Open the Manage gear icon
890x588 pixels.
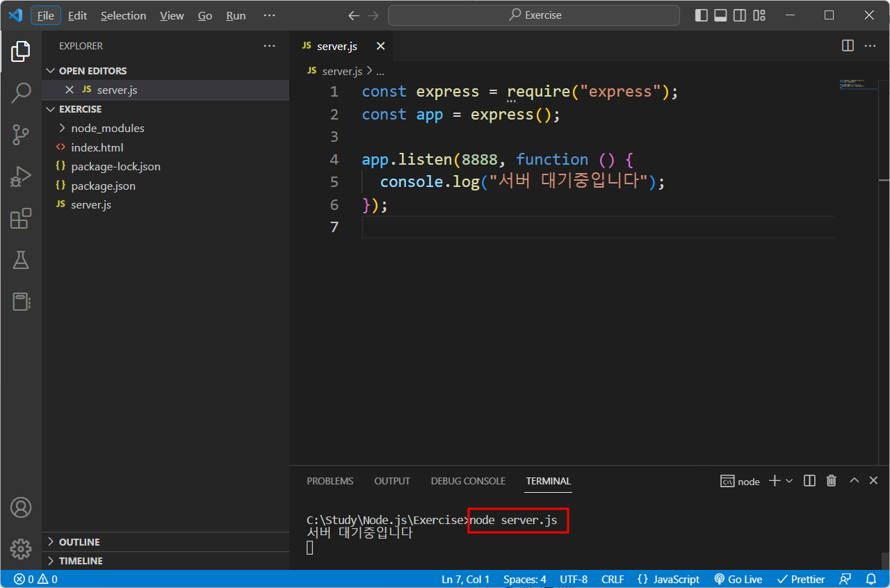click(21, 549)
